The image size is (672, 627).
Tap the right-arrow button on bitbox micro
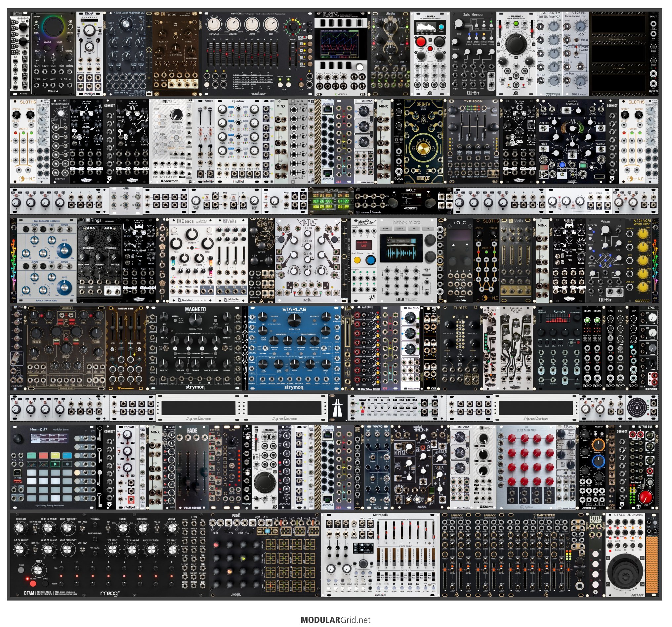(x=428, y=228)
